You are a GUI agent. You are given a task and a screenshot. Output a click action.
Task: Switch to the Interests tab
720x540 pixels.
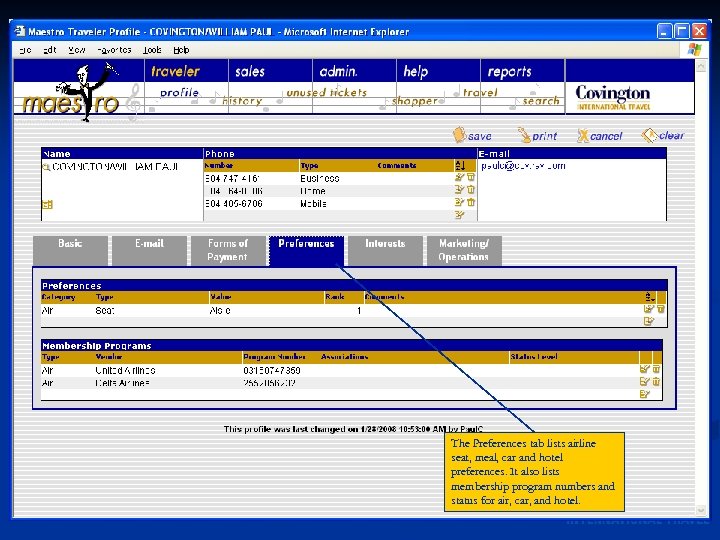pyautogui.click(x=385, y=250)
